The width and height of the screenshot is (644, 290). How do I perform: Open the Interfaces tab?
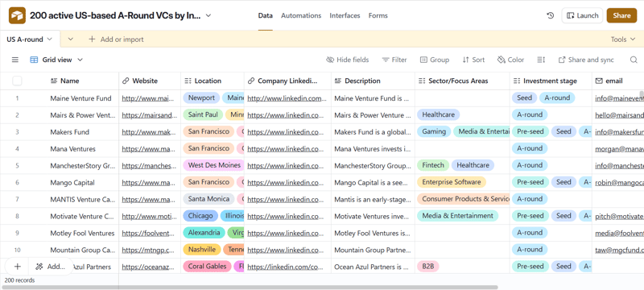coord(345,15)
